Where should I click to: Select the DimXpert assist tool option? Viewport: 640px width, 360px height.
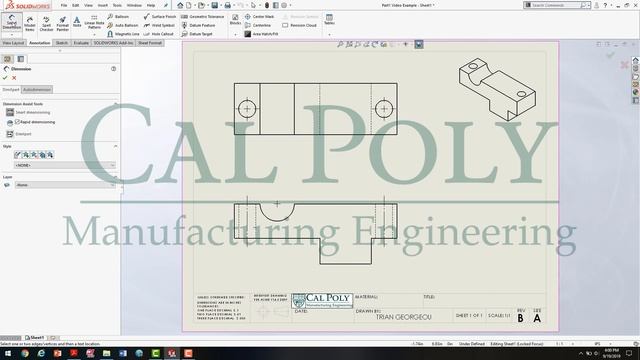point(19,134)
